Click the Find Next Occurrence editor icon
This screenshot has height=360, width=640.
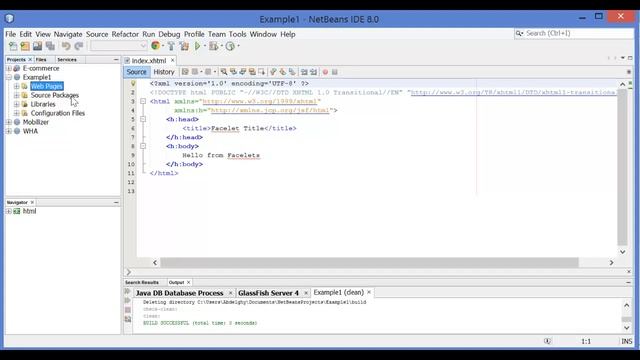[x=242, y=72]
